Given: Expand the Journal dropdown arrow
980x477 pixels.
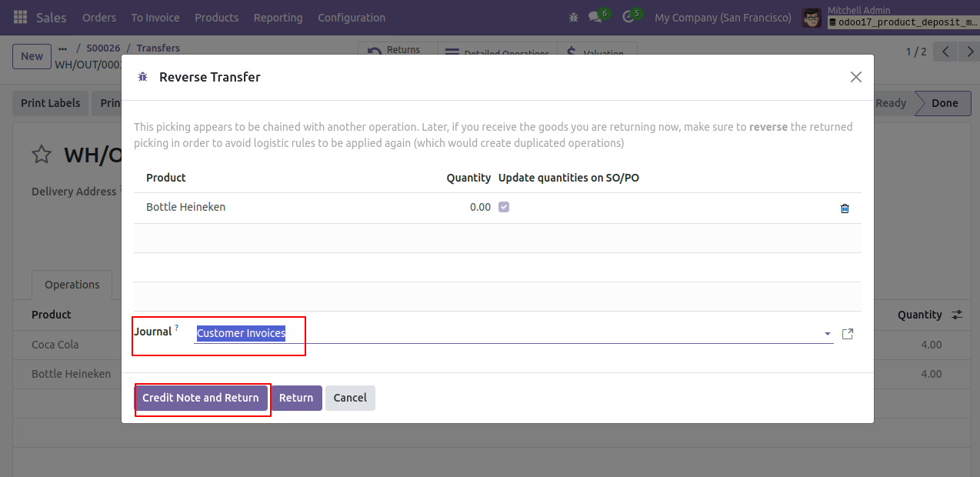Looking at the screenshot, I should point(828,334).
